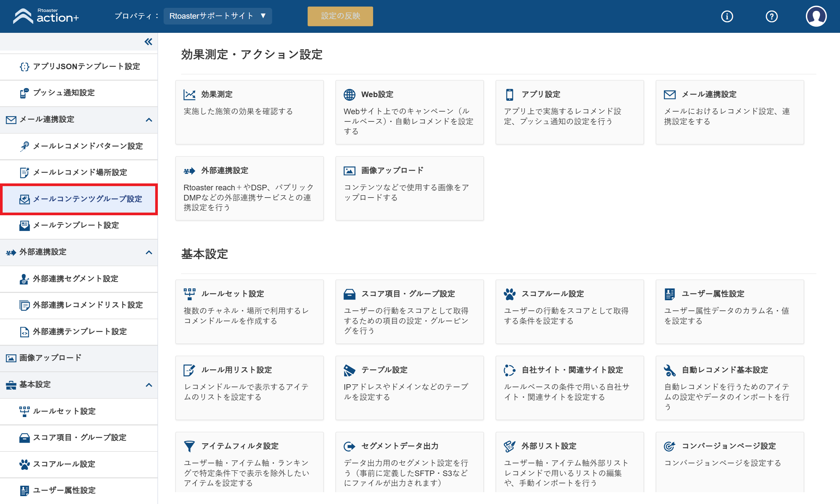
Task: Open the user profile avatar
Action: (816, 16)
